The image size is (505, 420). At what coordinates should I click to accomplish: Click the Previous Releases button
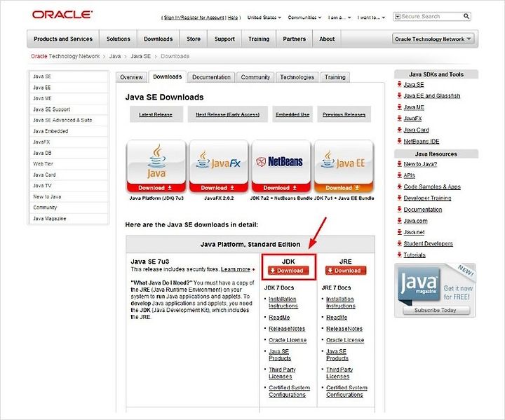tap(344, 114)
